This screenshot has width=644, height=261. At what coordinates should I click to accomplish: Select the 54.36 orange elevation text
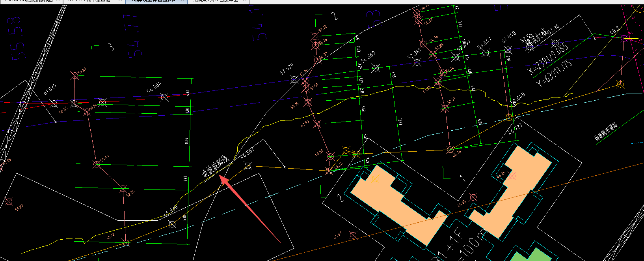pyautogui.click(x=434, y=39)
